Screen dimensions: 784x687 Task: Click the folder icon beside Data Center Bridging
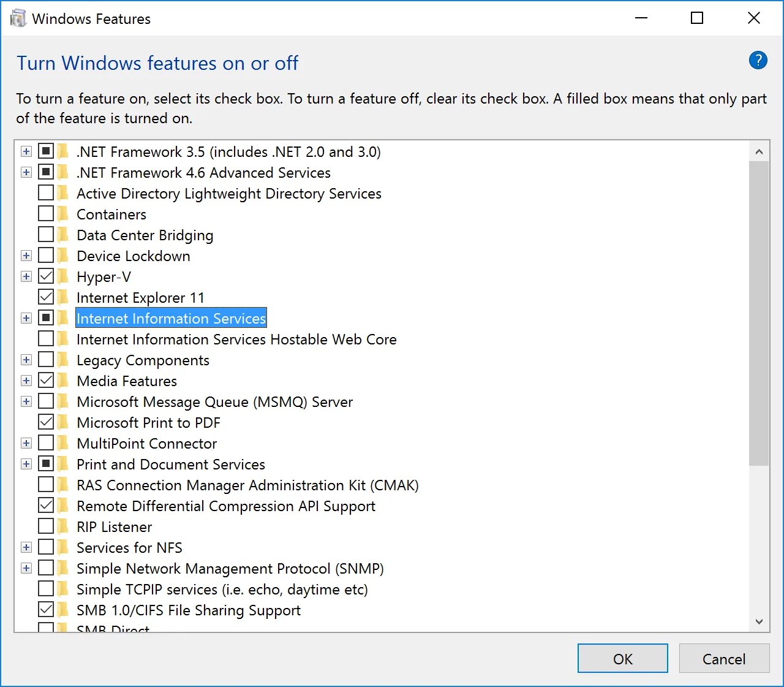[62, 235]
